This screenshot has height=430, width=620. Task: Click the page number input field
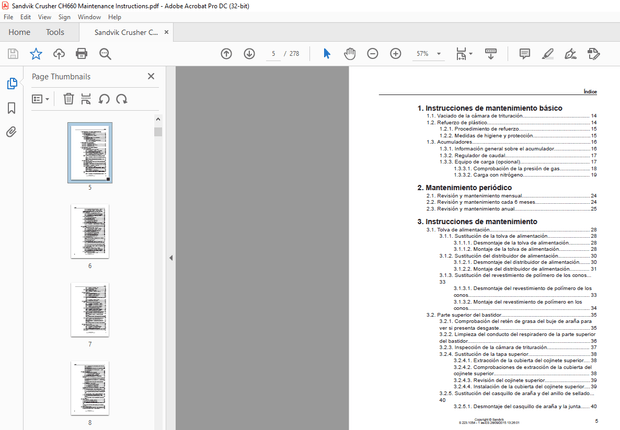[273, 53]
